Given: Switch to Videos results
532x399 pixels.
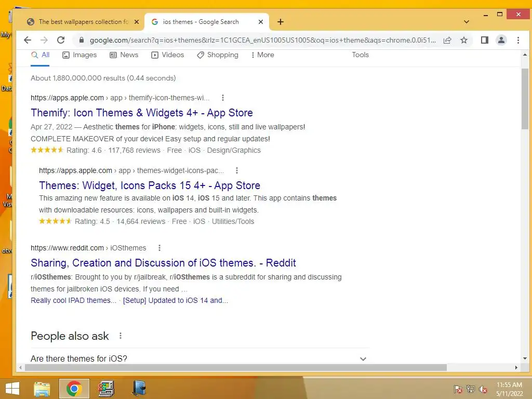Looking at the screenshot, I should [x=167, y=55].
